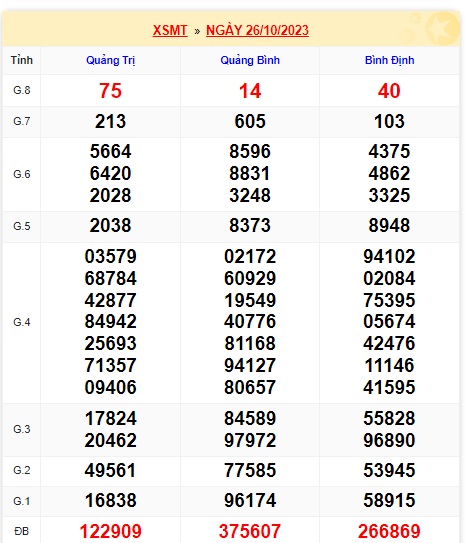Open the Quảng Trị province link

click(110, 60)
